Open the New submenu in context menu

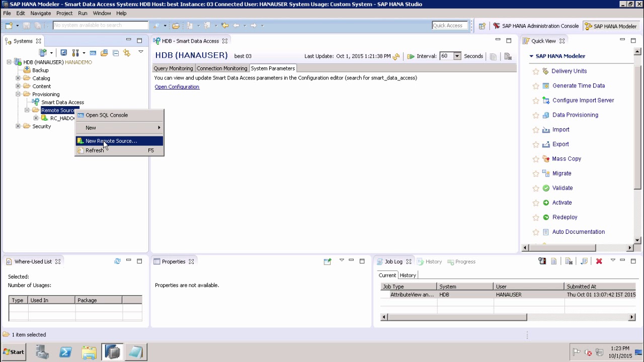coord(119,128)
